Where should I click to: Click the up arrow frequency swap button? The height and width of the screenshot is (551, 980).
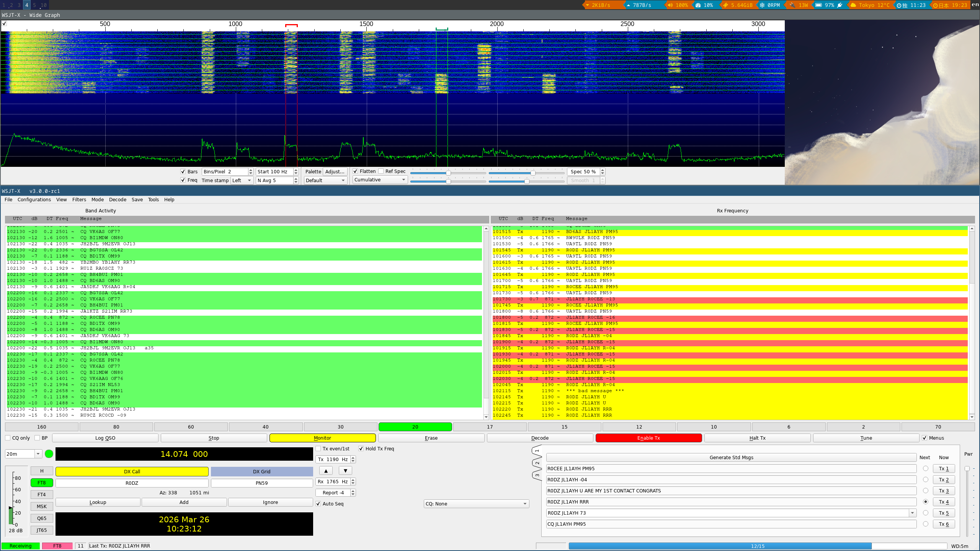326,471
